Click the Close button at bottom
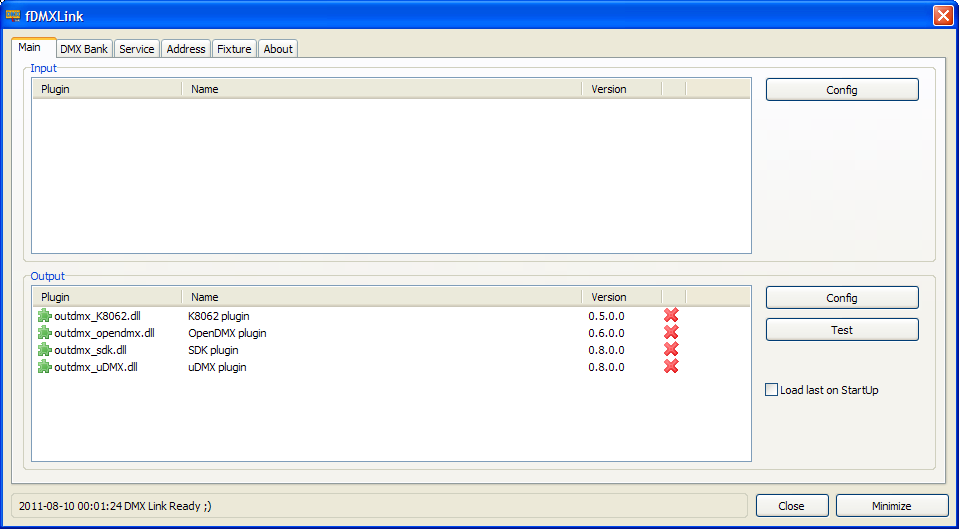The height and width of the screenshot is (529, 959). [x=791, y=506]
